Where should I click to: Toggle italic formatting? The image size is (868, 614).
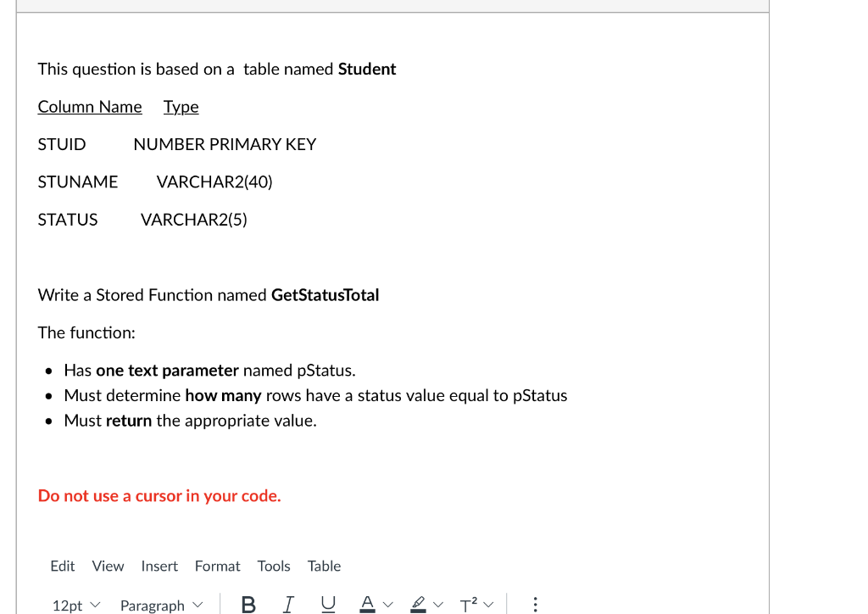[288, 604]
